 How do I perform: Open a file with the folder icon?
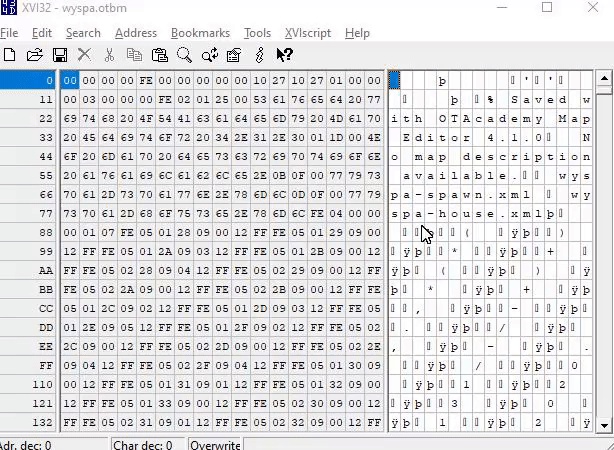tap(34, 55)
